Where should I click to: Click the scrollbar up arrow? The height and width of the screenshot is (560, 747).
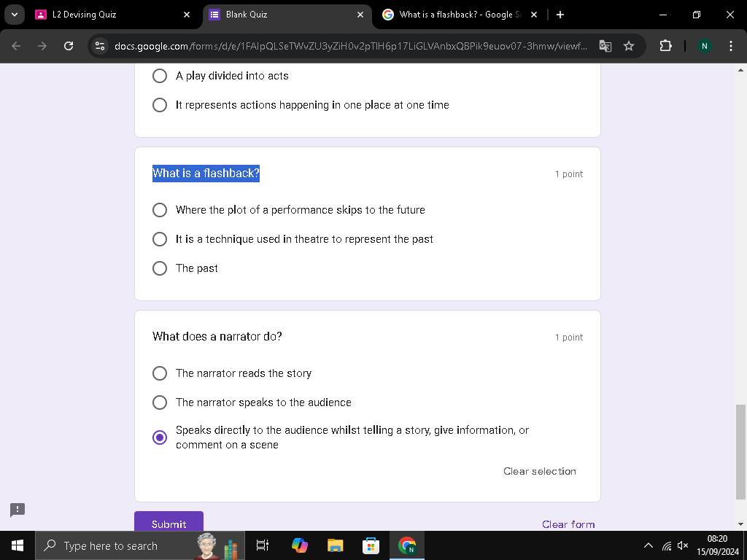click(x=740, y=70)
